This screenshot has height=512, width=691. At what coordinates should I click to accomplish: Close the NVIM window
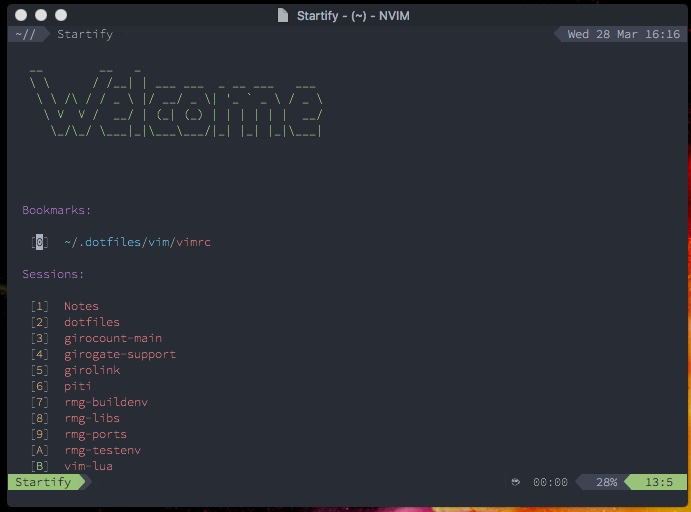(21, 15)
